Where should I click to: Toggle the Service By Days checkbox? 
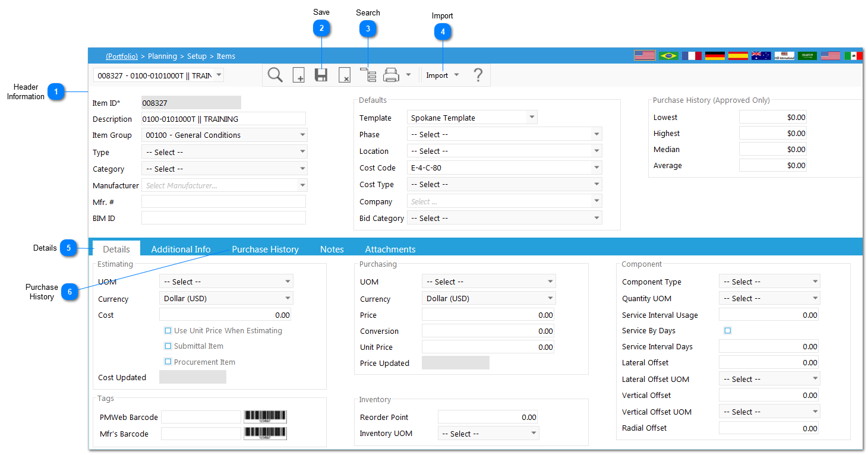click(x=728, y=330)
